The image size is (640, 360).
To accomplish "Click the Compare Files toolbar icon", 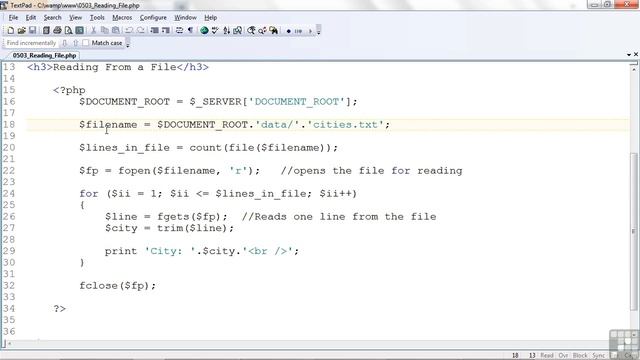I will (x=238, y=31).
